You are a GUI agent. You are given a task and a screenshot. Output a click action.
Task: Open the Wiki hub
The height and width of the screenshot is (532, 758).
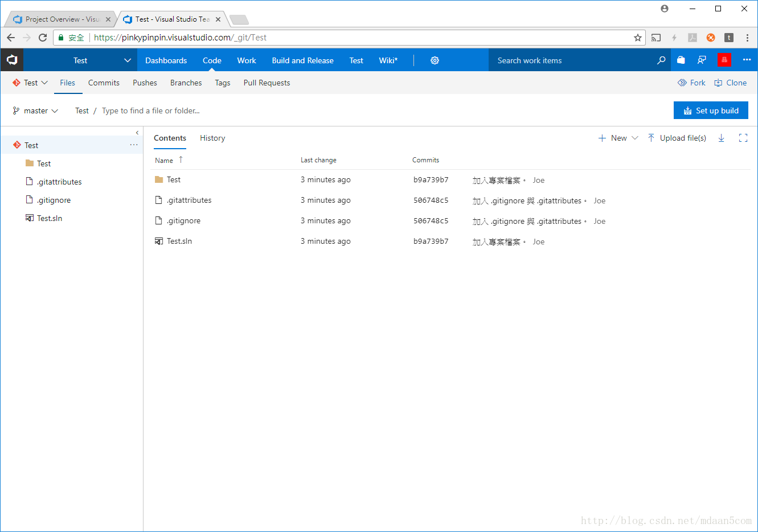(388, 60)
